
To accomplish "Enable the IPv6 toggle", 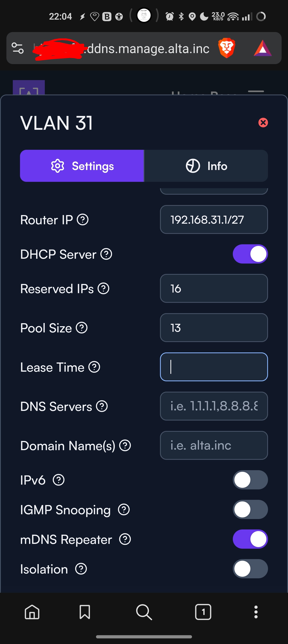I will tap(250, 480).
